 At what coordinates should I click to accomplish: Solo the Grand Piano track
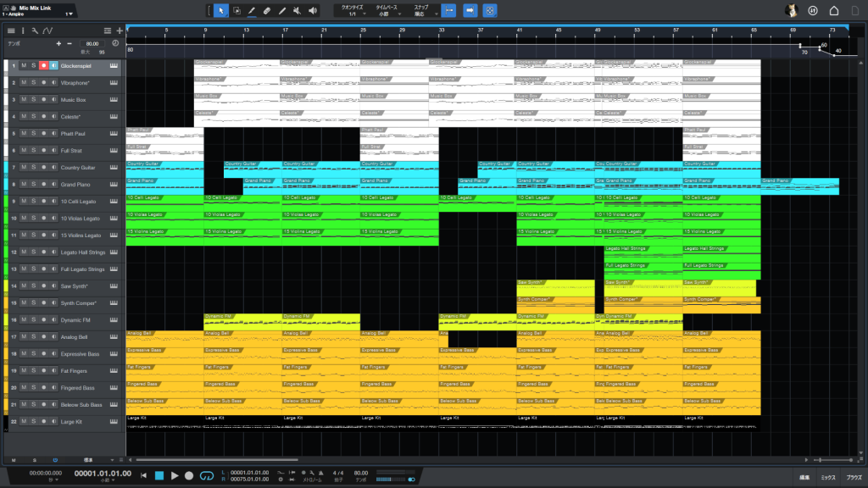click(x=34, y=184)
